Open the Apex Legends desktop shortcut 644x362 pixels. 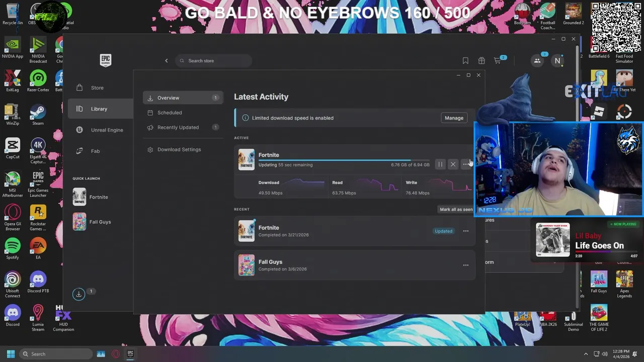[x=624, y=285]
